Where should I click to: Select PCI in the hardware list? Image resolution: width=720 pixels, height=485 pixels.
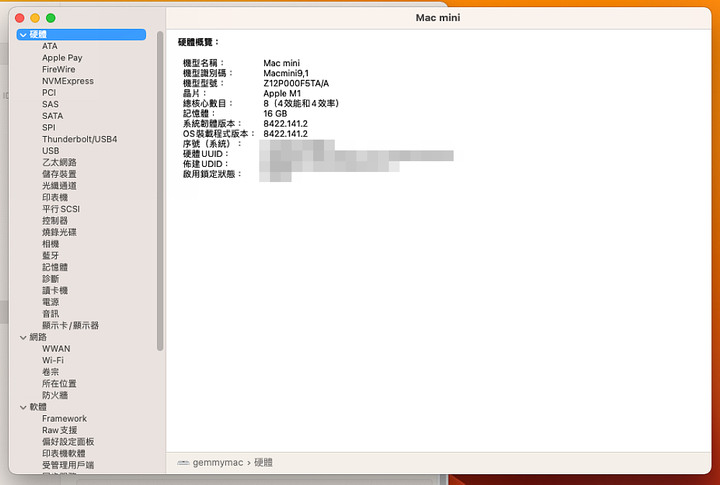click(49, 93)
